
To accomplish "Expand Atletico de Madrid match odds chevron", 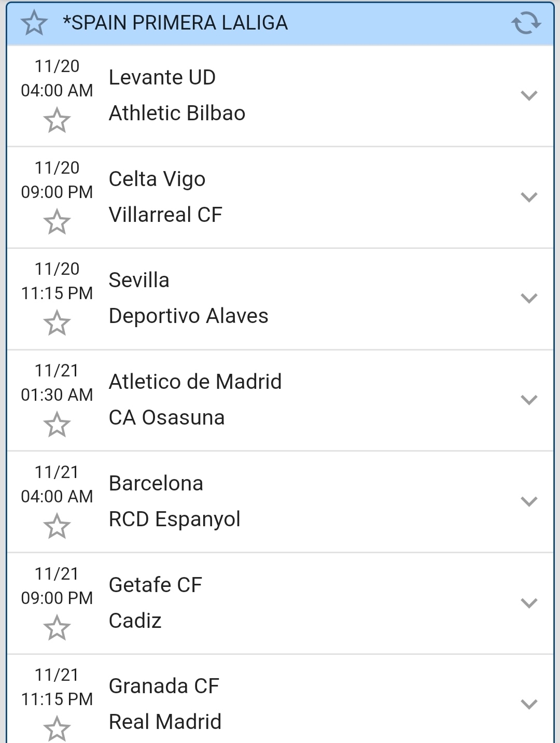I will pos(528,400).
